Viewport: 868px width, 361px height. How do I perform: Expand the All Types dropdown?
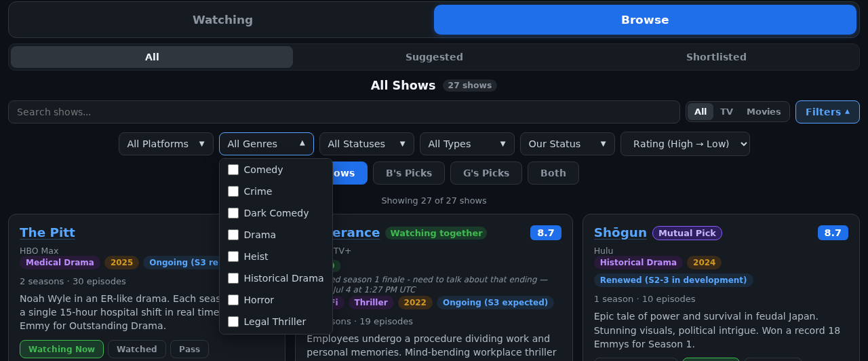point(467,144)
